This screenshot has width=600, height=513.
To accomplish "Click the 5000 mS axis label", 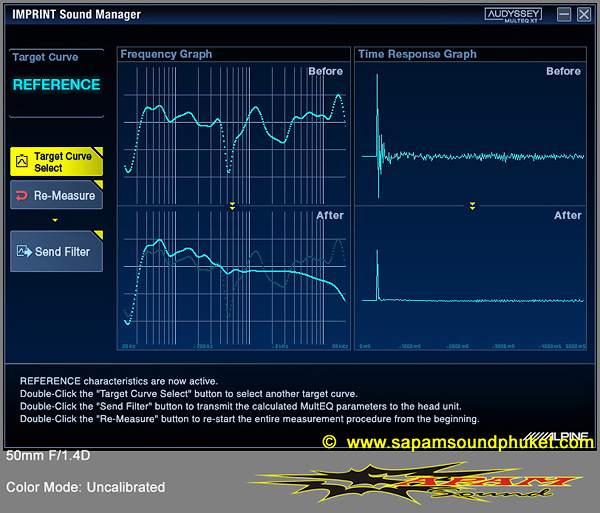I will coord(576,346).
